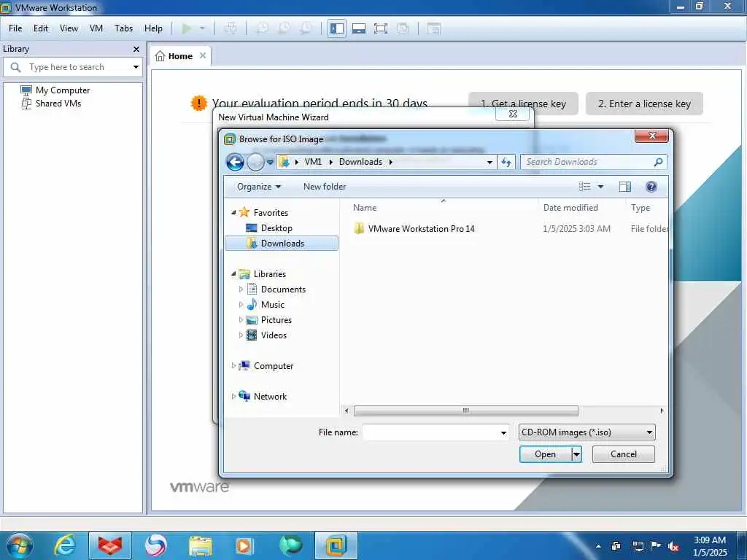Click VM1 in the address path
The width and height of the screenshot is (747, 560).
click(x=313, y=162)
